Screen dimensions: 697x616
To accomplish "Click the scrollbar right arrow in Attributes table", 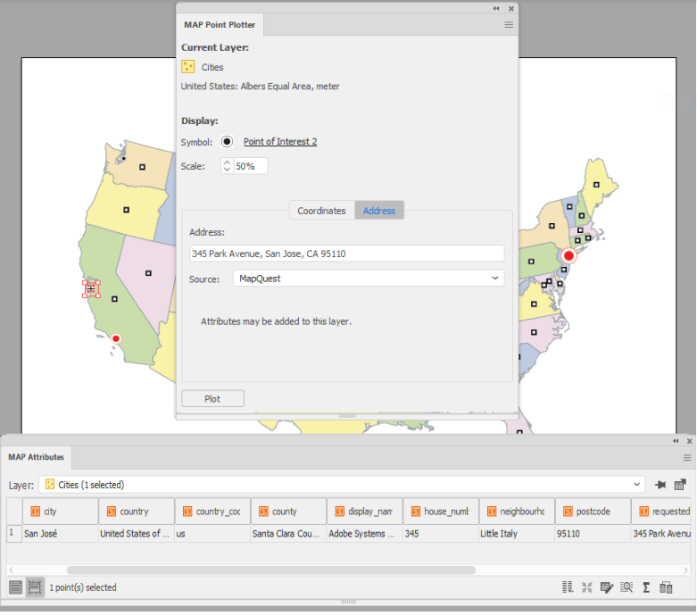I will click(x=686, y=570).
